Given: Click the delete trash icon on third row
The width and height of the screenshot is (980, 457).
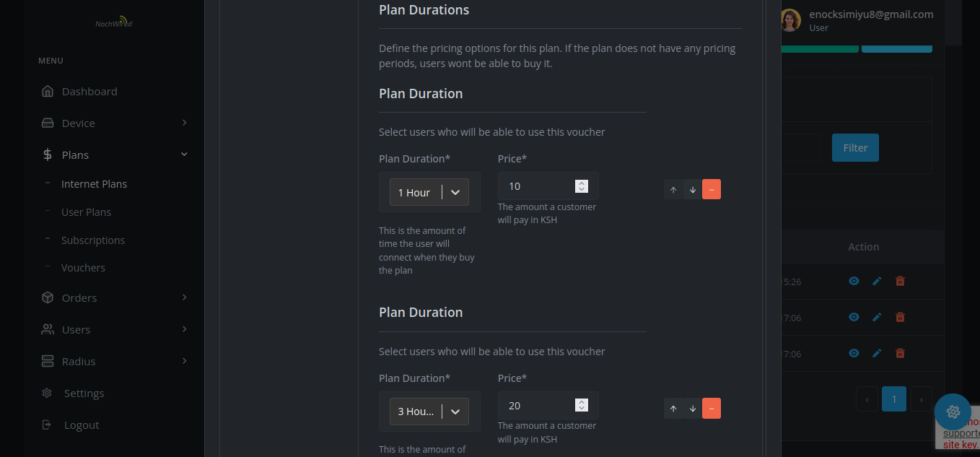Looking at the screenshot, I should point(900,353).
